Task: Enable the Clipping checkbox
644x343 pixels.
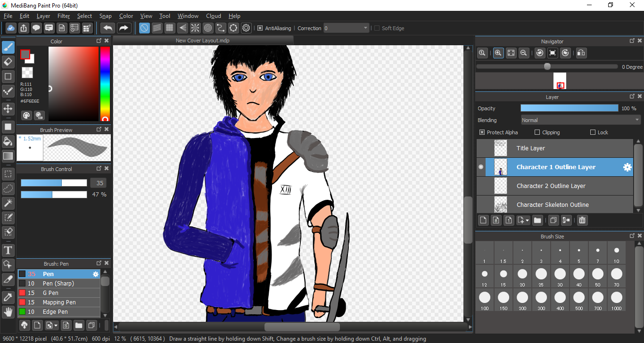Action: pyautogui.click(x=537, y=132)
